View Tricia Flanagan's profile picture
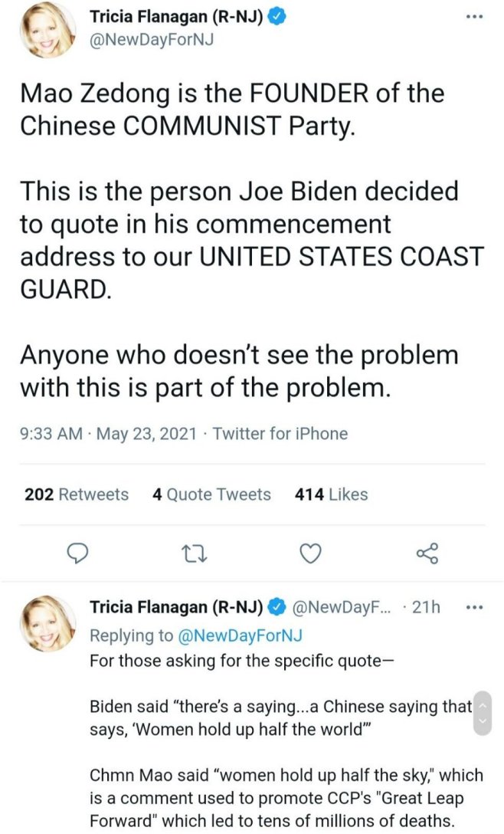504x834 pixels. [46, 31]
